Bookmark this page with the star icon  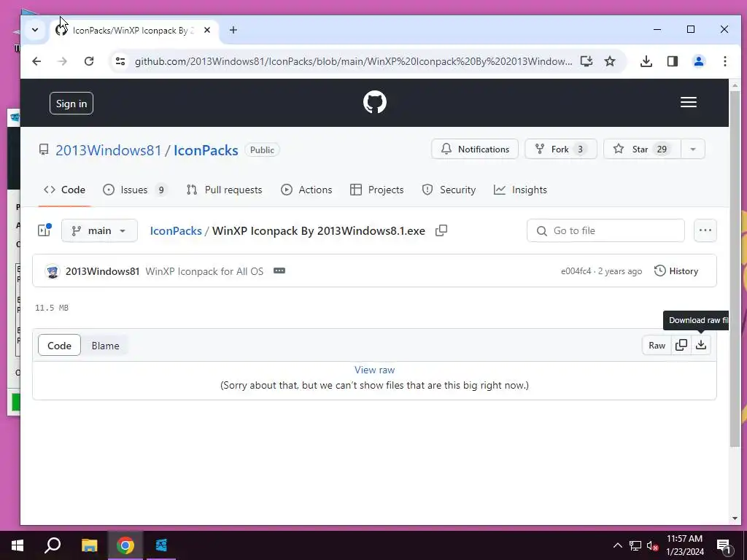(x=610, y=61)
